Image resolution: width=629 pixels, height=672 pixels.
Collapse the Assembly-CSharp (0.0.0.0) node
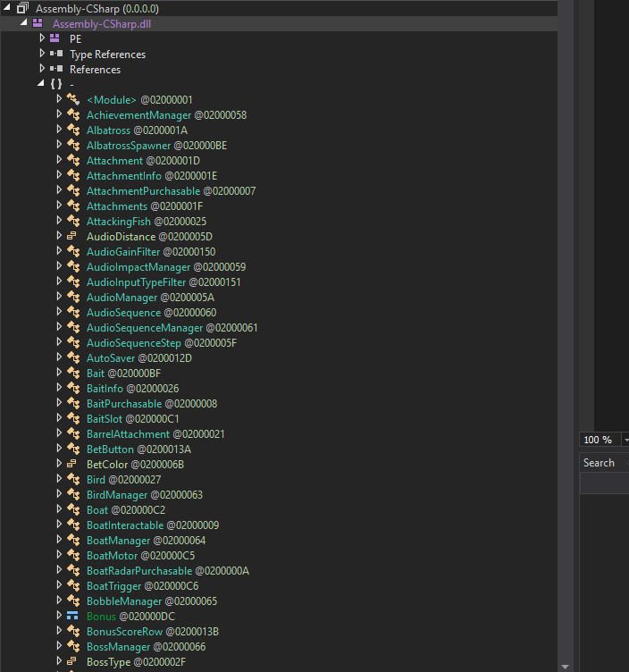[x=7, y=7]
